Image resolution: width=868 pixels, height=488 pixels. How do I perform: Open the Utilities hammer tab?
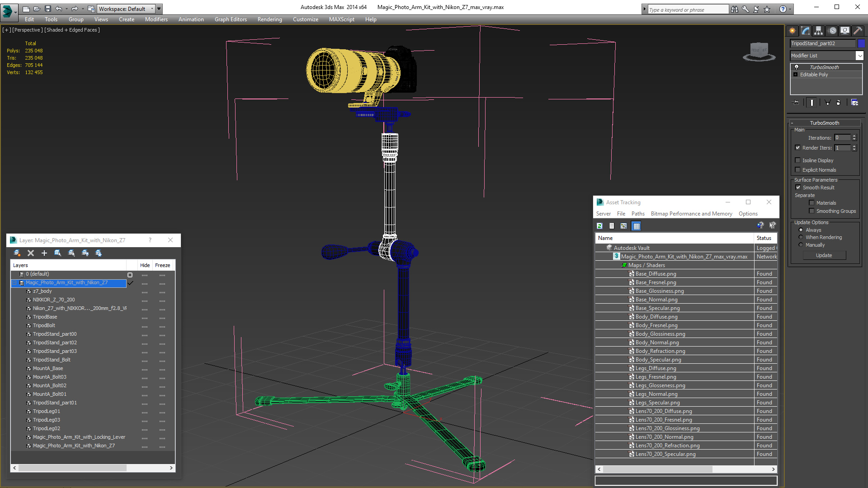click(x=858, y=31)
